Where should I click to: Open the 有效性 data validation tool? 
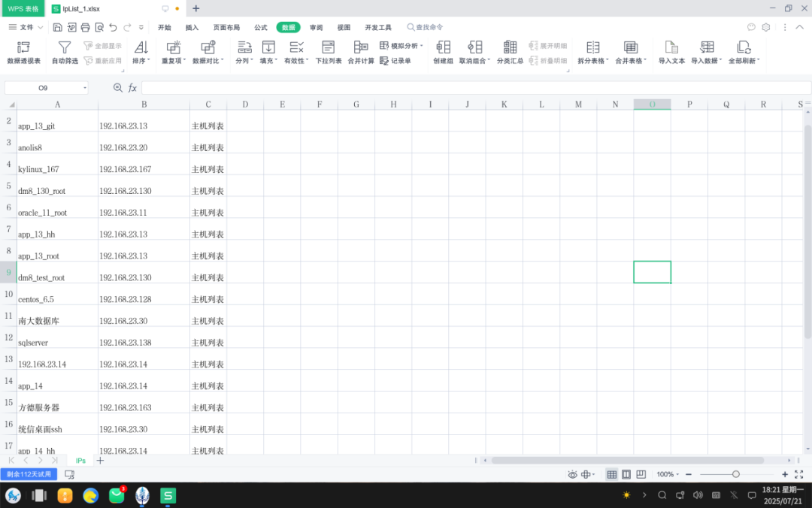[x=296, y=53]
